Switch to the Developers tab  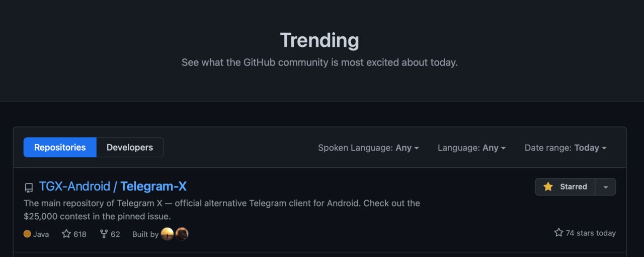coord(130,148)
